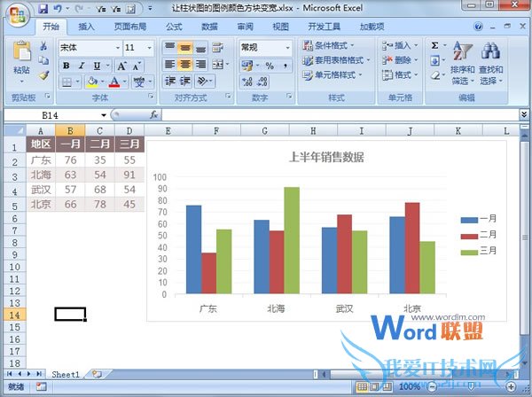The height and width of the screenshot is (397, 532).
Task: Click the 删除 cells button
Action: coord(400,60)
